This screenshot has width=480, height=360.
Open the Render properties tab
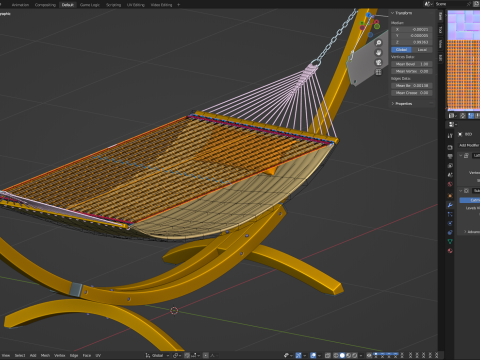tap(450, 147)
